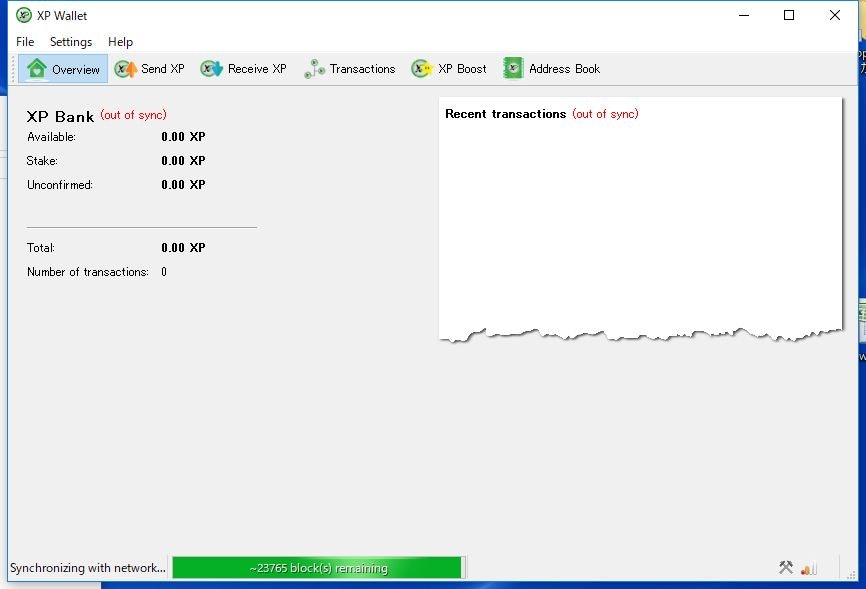This screenshot has width=866, height=589.
Task: Click the Number of transactions label
Action: click(88, 272)
